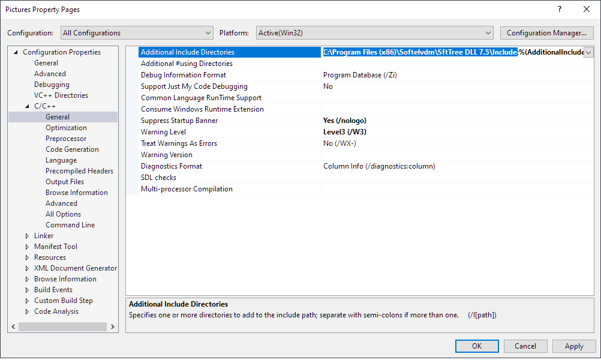
Task: Select Support Just My Code Debugging property
Action: coord(194,86)
